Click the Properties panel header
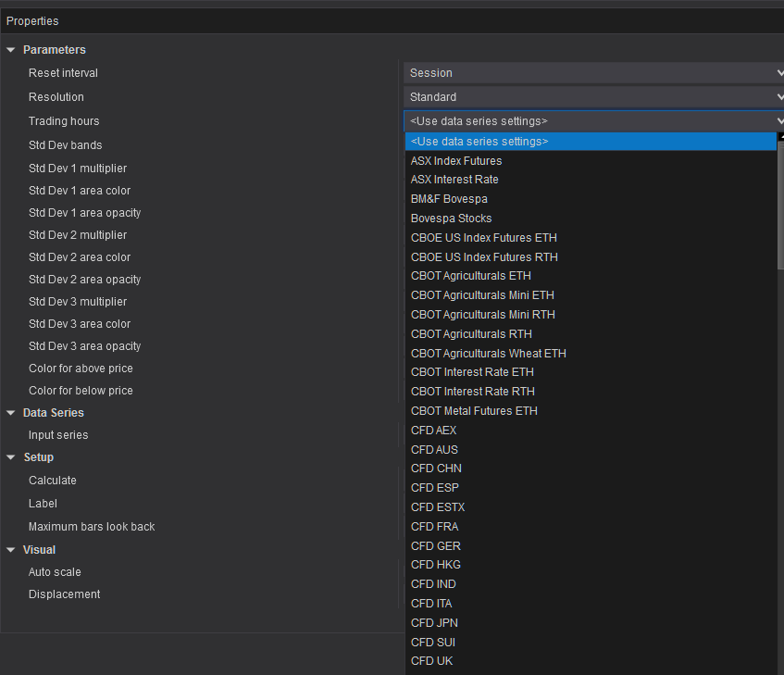 point(392,21)
